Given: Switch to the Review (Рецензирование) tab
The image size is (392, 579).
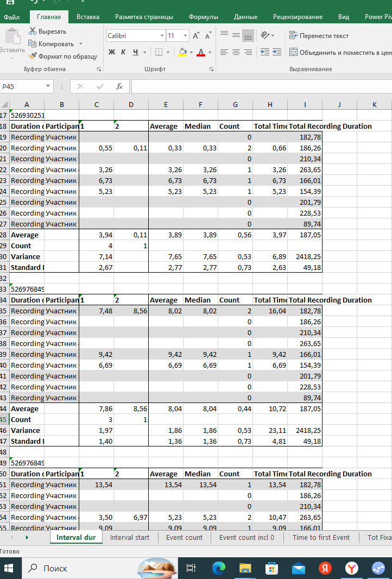Looking at the screenshot, I should pos(298,17).
